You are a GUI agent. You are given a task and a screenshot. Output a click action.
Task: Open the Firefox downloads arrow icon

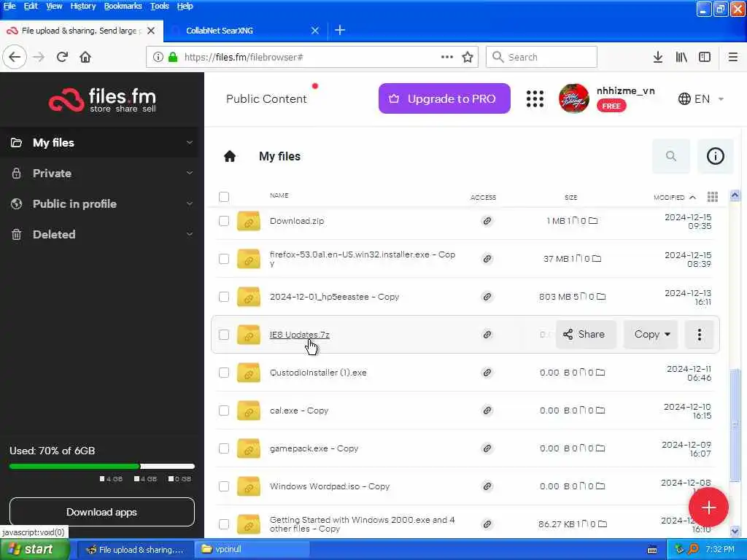coord(658,57)
